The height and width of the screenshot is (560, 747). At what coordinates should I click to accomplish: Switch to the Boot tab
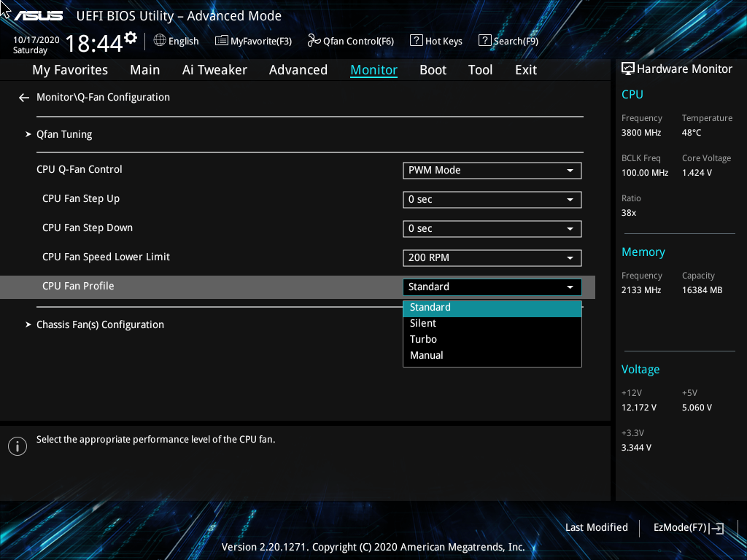433,70
